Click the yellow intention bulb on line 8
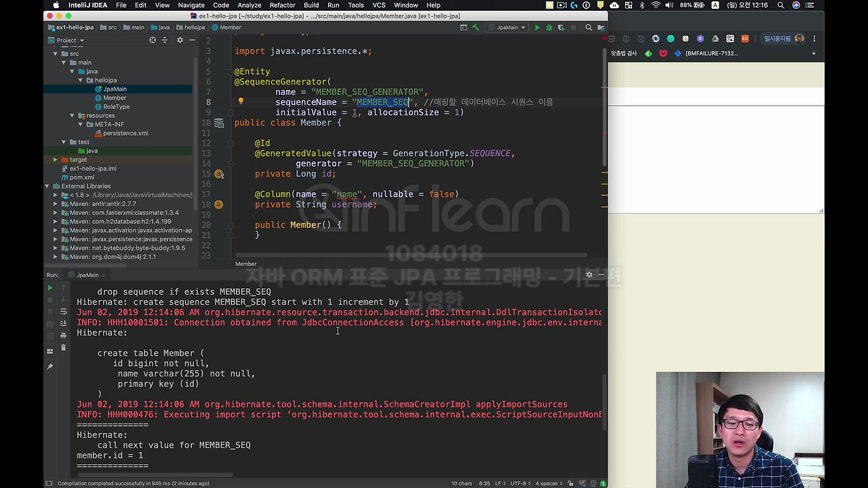 click(240, 102)
